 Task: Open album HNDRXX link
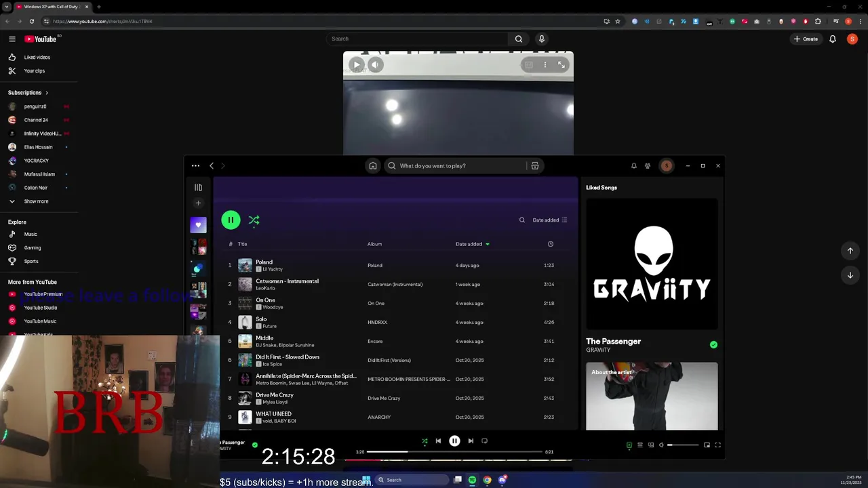pos(377,322)
